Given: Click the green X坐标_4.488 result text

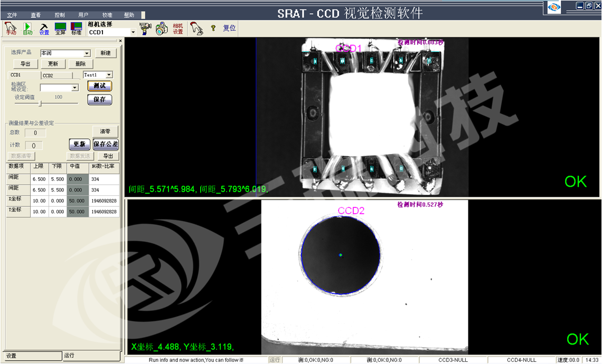Looking at the screenshot, I should coord(156,347).
